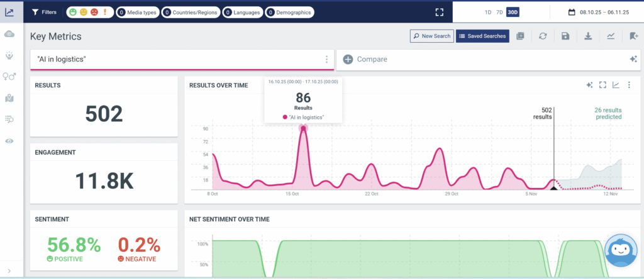Select the 1D time range tab
Screen dimensions: 644x279
click(488, 12)
